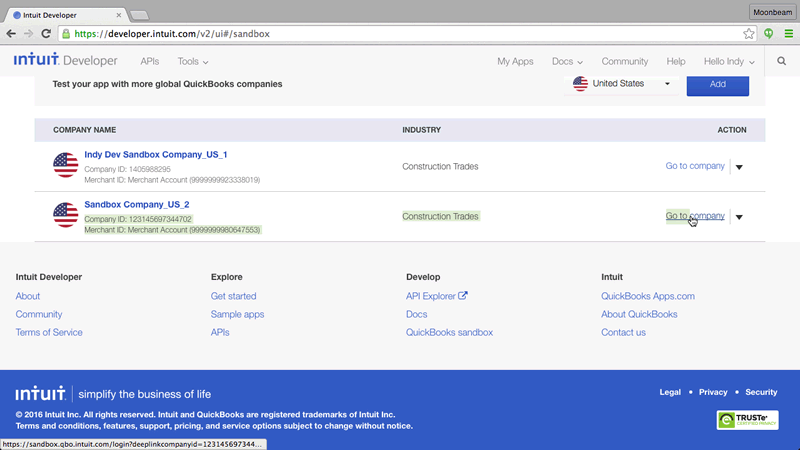Open the About QuickBooks link
The width and height of the screenshot is (800, 450).
[639, 314]
